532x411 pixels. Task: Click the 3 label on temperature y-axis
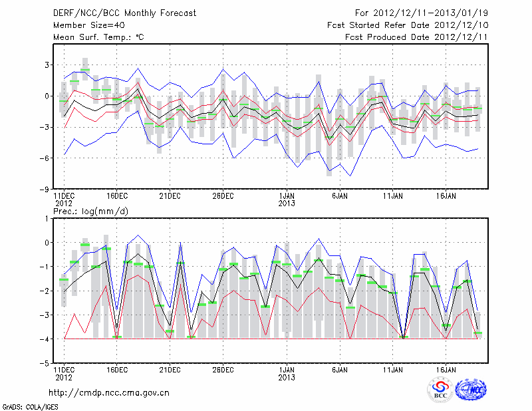tap(47, 65)
